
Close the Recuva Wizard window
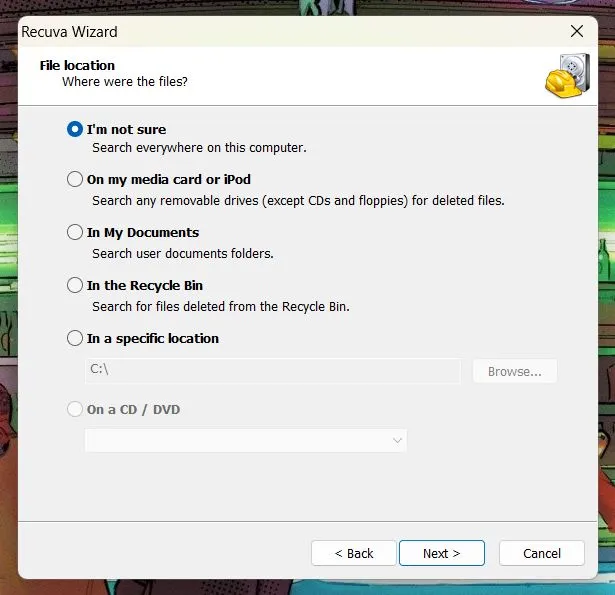(x=577, y=31)
